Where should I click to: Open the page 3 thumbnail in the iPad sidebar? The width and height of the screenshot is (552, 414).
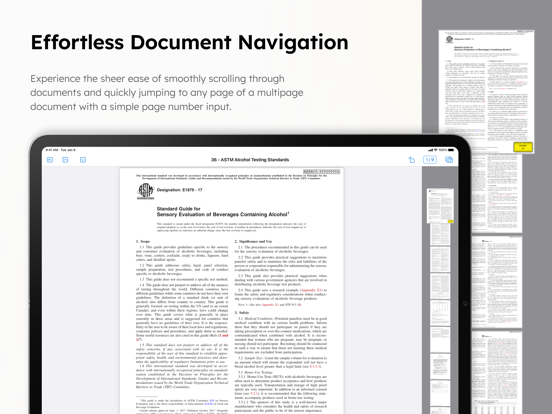click(440, 259)
